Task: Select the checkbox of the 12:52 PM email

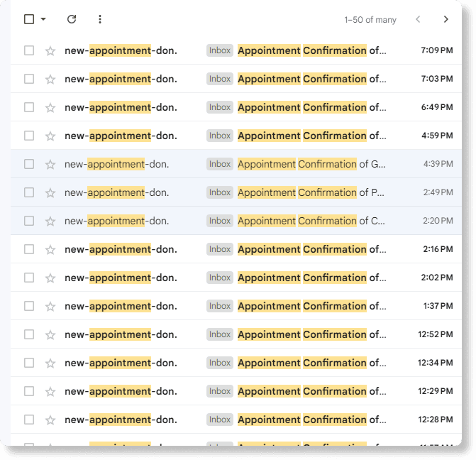Action: pos(29,334)
